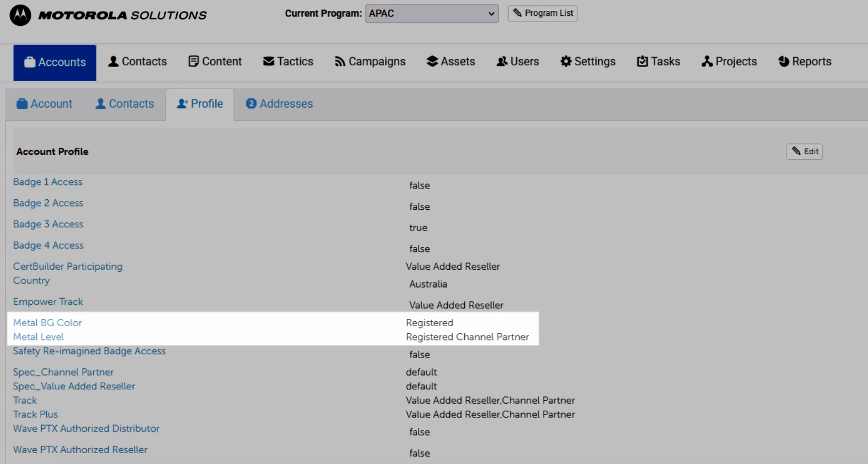The width and height of the screenshot is (868, 464).
Task: Click the Badge 3 Access link
Action: pos(48,224)
